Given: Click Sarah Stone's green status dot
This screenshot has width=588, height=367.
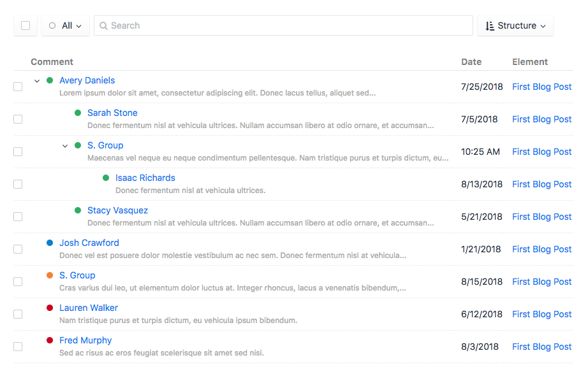Looking at the screenshot, I should [x=78, y=113].
